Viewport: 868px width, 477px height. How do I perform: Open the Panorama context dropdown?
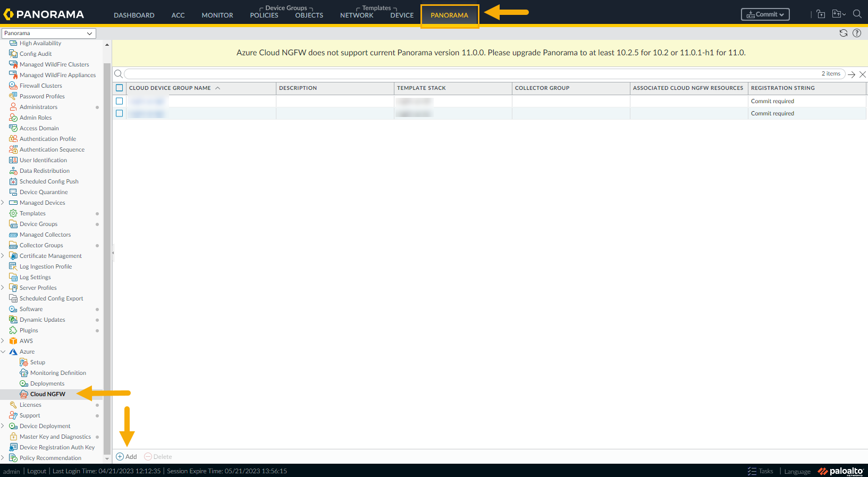coord(49,33)
